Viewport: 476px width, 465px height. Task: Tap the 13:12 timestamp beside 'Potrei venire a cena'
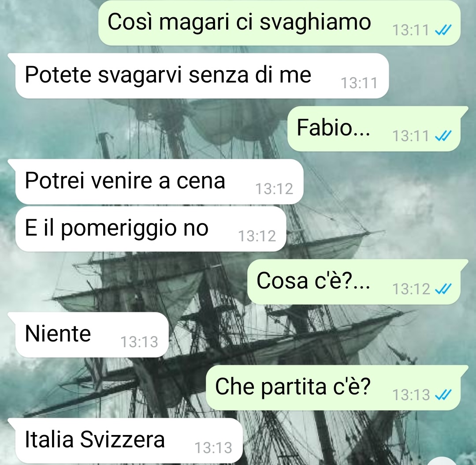pyautogui.click(x=274, y=189)
